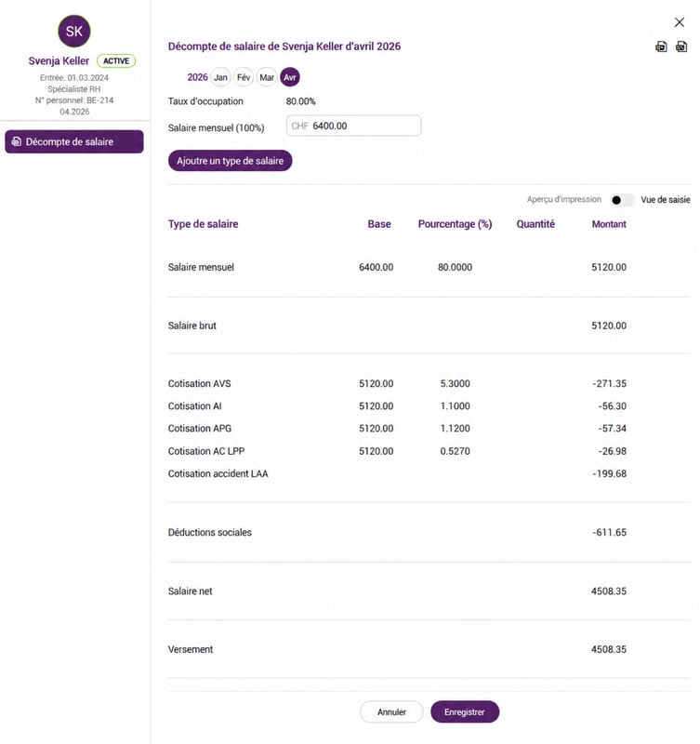Click the dialog title Décompte de salaire de Svenja Keller
The width and height of the screenshot is (700, 744).
[x=284, y=46]
